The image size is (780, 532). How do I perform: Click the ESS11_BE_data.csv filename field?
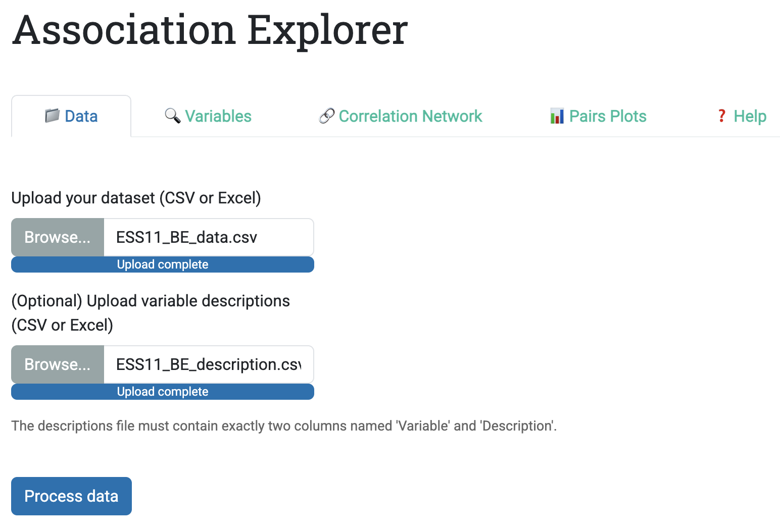[208, 237]
